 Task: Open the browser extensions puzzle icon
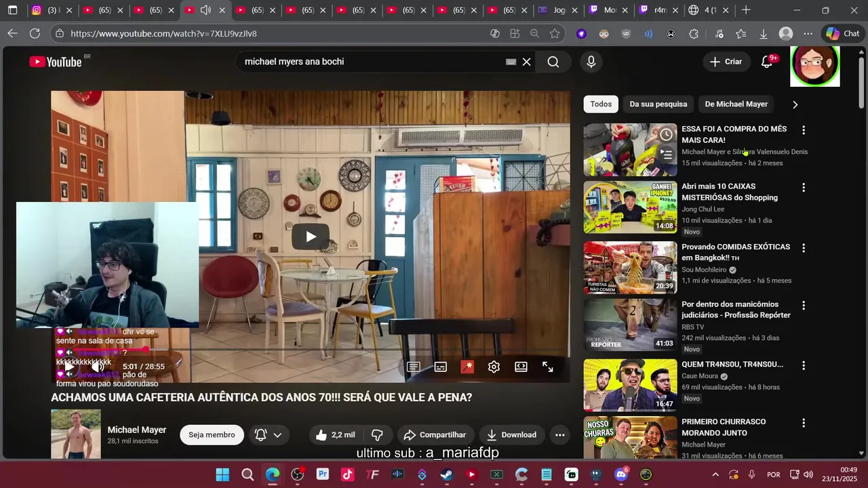coord(694,33)
